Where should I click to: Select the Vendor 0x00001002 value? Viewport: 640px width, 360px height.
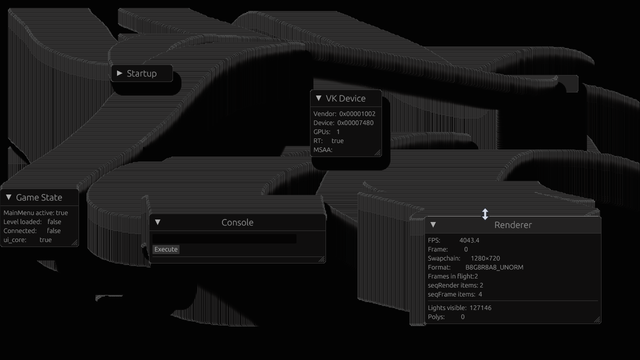[x=357, y=114]
